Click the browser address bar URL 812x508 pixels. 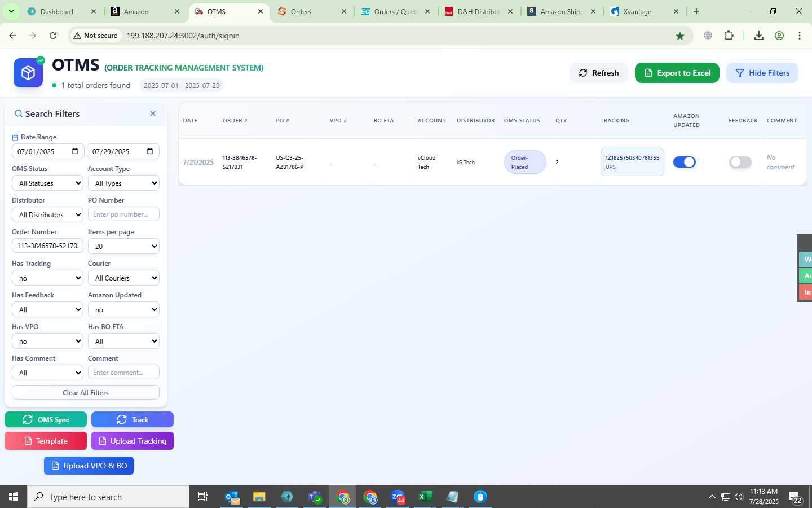coord(183,36)
